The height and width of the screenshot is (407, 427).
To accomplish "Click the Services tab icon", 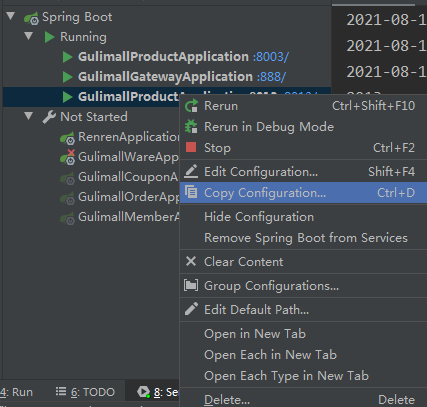I will [x=143, y=392].
